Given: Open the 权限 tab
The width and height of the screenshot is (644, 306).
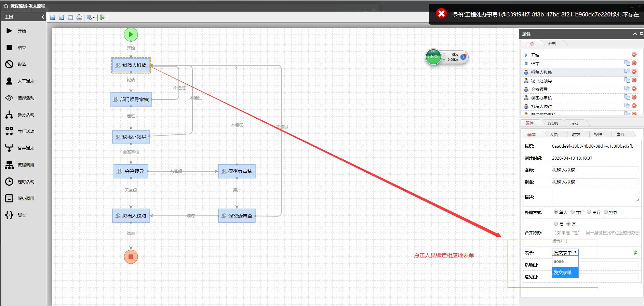Looking at the screenshot, I should coord(598,134).
